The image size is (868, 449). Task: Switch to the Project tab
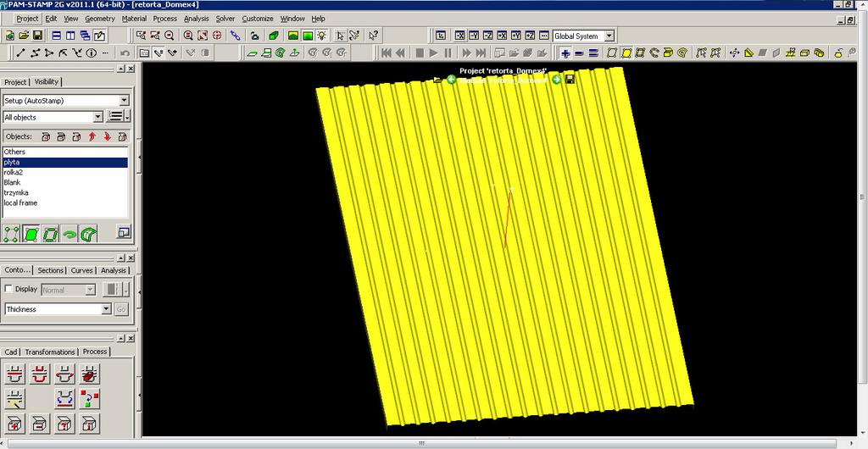point(15,82)
